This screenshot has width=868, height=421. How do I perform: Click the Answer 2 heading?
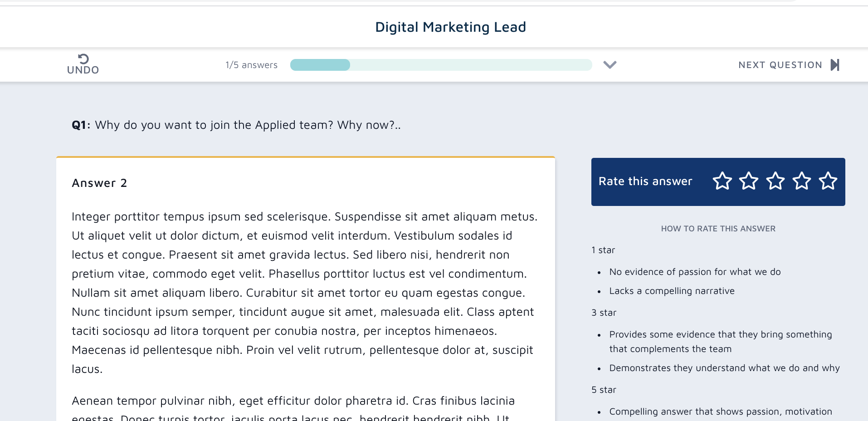(99, 183)
